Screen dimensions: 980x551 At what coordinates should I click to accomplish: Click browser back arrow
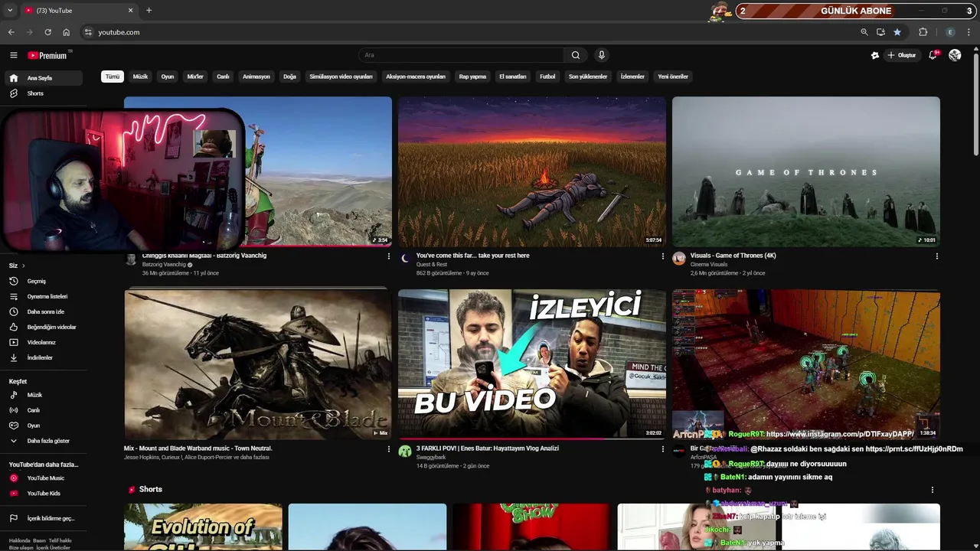tap(11, 32)
